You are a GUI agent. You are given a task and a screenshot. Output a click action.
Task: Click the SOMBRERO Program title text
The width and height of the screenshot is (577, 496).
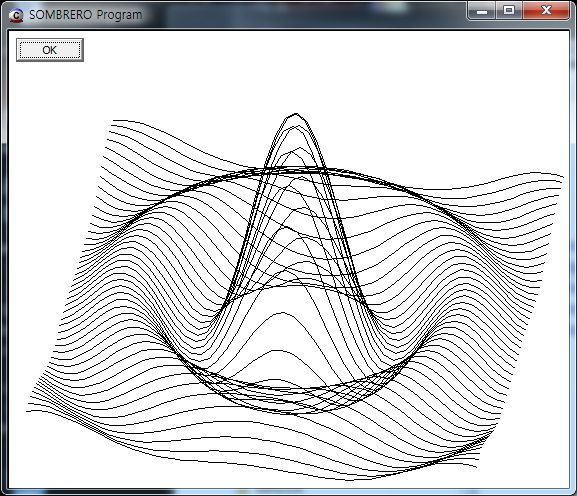[85, 15]
